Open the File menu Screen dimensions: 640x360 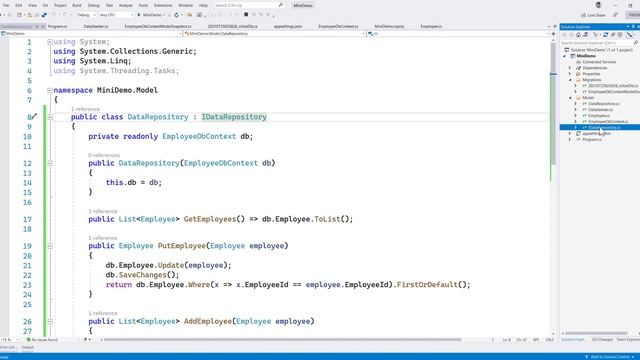6,5
